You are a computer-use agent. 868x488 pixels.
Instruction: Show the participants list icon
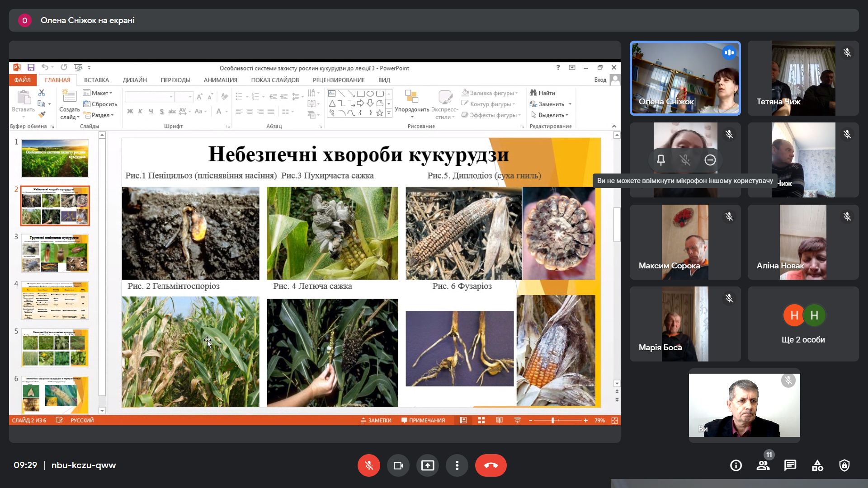pyautogui.click(x=763, y=465)
